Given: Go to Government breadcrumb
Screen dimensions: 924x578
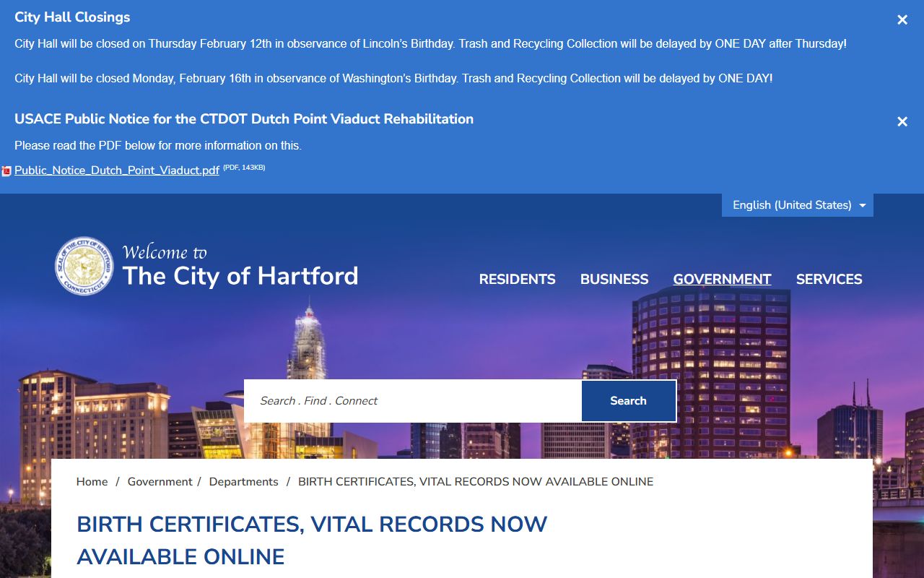Looking at the screenshot, I should 160,482.
